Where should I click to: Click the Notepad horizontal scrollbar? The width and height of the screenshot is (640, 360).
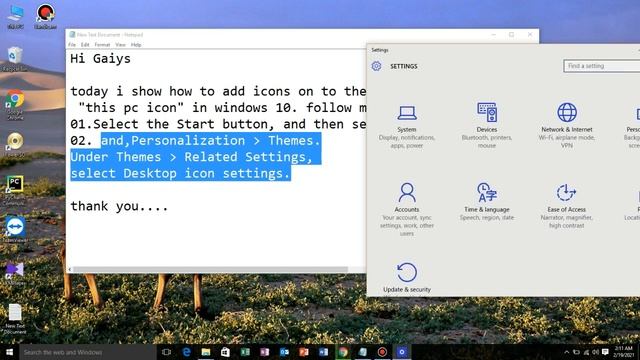coord(210,269)
